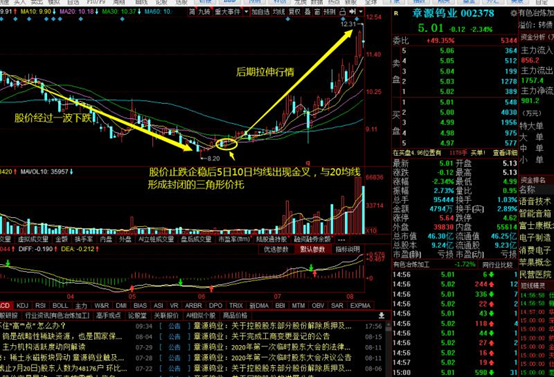The width and height of the screenshot is (554, 377).
Task: Open news item 主力机构活跃度动向解读
Action: 44,347
